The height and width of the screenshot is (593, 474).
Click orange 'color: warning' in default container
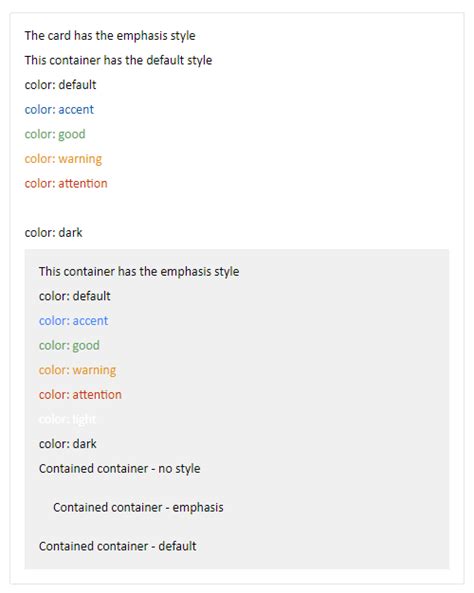coord(63,159)
